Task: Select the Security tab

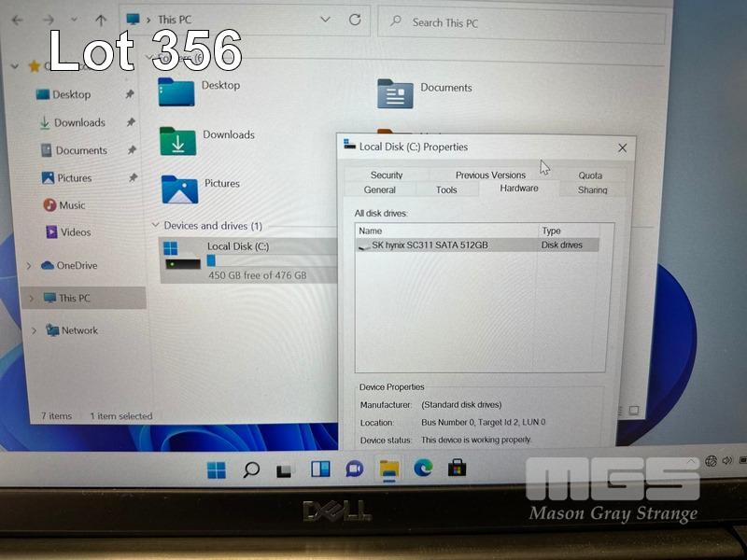Action: [387, 175]
